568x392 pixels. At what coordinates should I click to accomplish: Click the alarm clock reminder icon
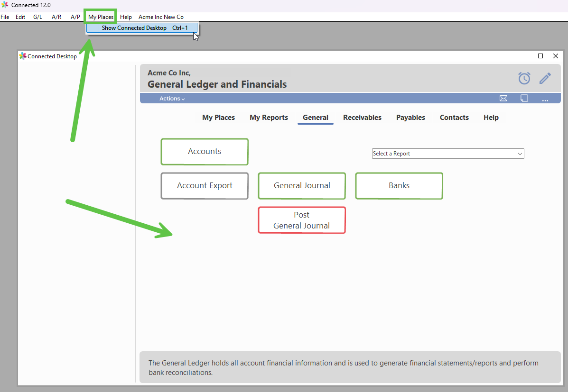coord(524,78)
